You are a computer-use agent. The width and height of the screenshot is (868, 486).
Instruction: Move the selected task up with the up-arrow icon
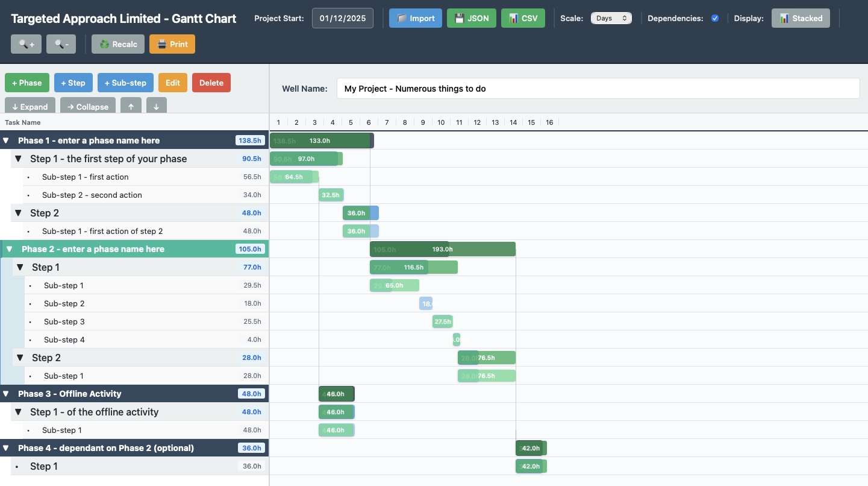pyautogui.click(x=131, y=105)
